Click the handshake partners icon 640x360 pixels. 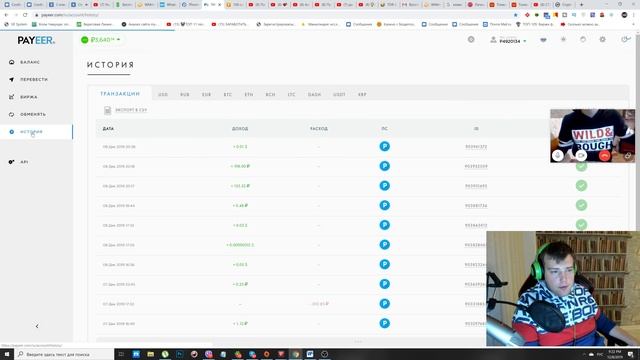point(543,40)
